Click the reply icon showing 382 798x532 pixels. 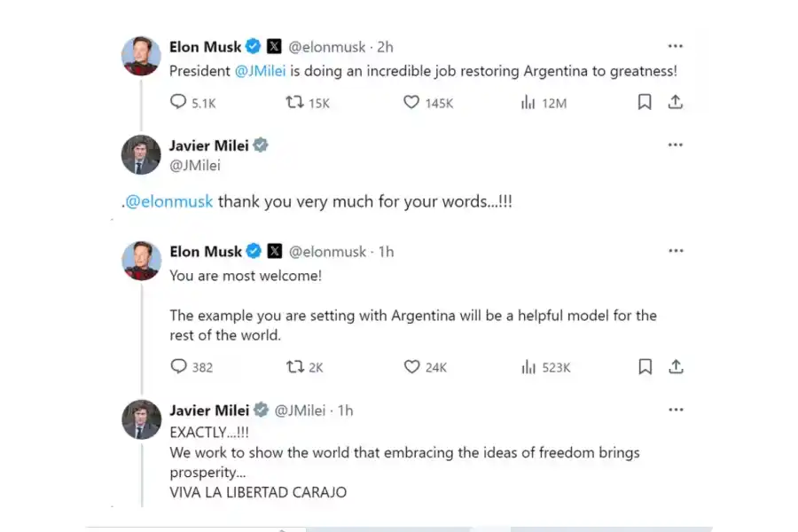coord(180,366)
